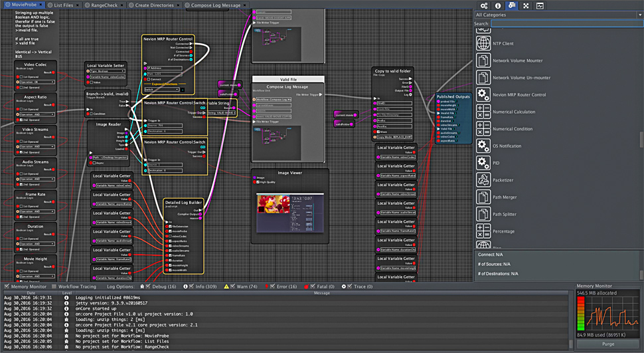
Task: Click the Workflow Tracing button
Action: (73, 287)
